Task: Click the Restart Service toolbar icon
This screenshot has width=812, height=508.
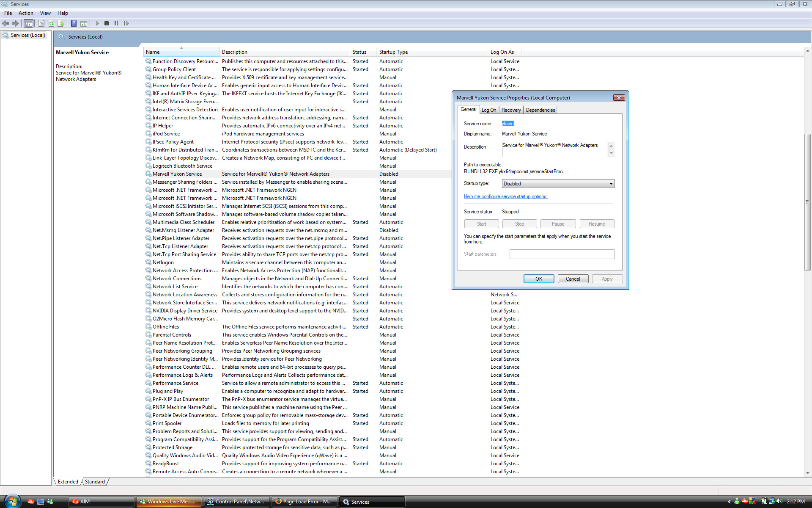Action: 126,23
